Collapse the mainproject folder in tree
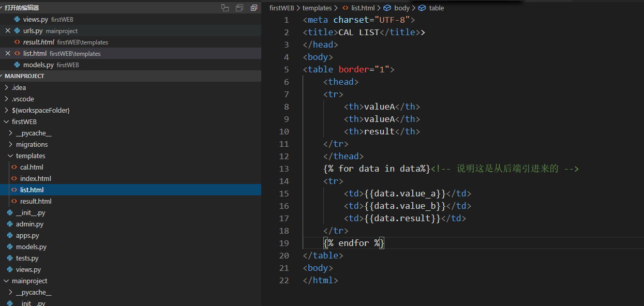 (x=130, y=281)
